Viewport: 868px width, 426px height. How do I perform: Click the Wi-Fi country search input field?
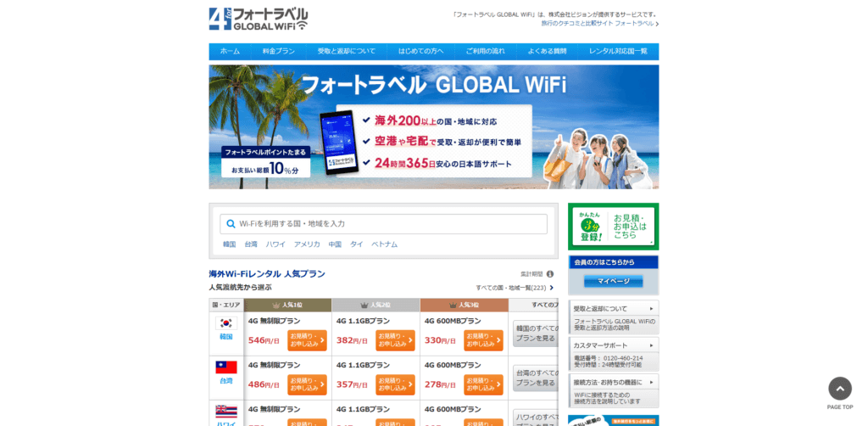tap(384, 224)
